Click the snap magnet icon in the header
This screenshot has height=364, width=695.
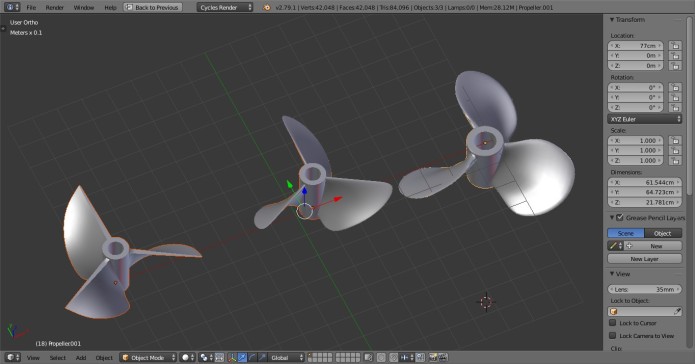point(394,357)
